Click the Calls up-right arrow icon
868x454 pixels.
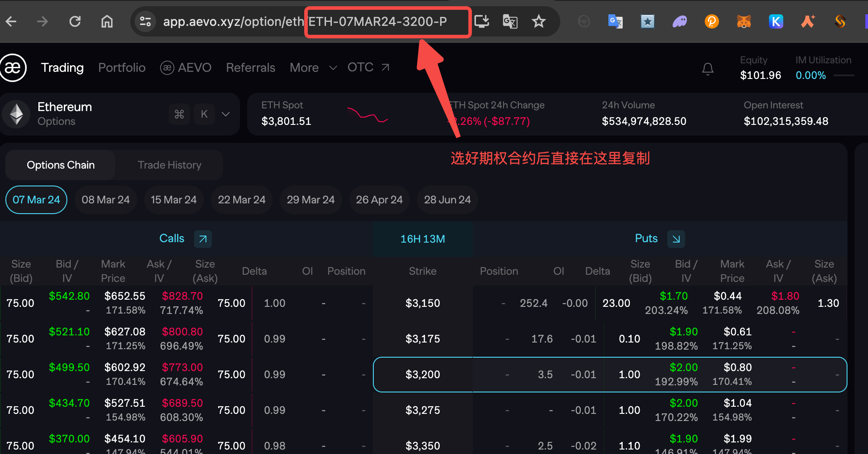[x=203, y=239]
